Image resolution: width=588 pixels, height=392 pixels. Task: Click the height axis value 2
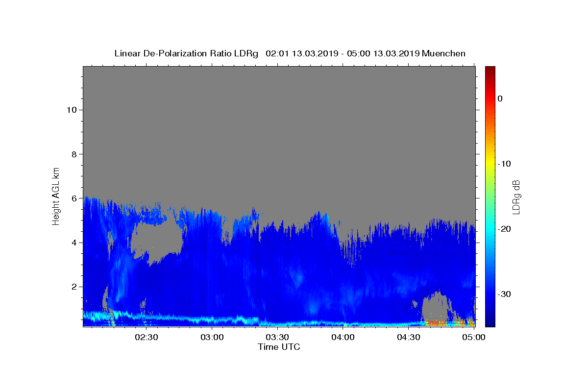[x=73, y=287]
